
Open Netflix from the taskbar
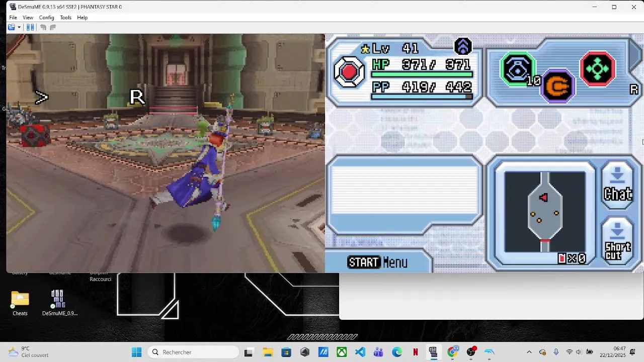[416, 352]
